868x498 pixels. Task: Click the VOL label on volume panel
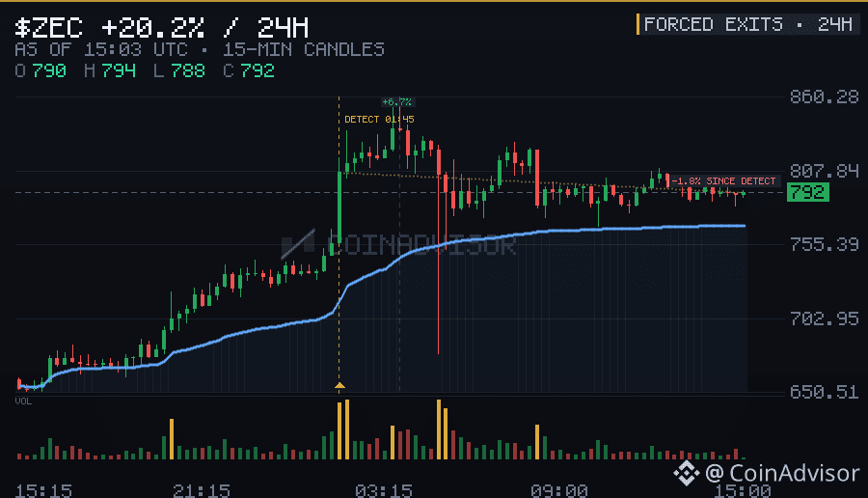(x=23, y=401)
